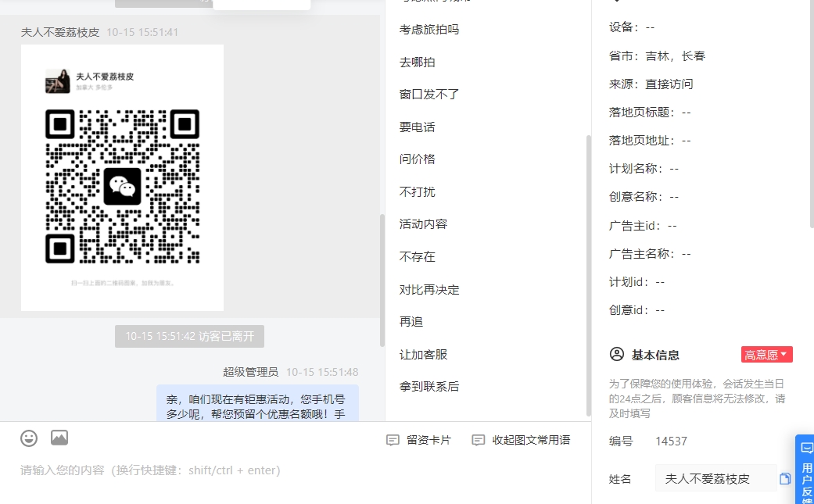Viewport: 814px width, 504px height.
Task: Edit the 姓名 input field
Action: tap(716, 478)
